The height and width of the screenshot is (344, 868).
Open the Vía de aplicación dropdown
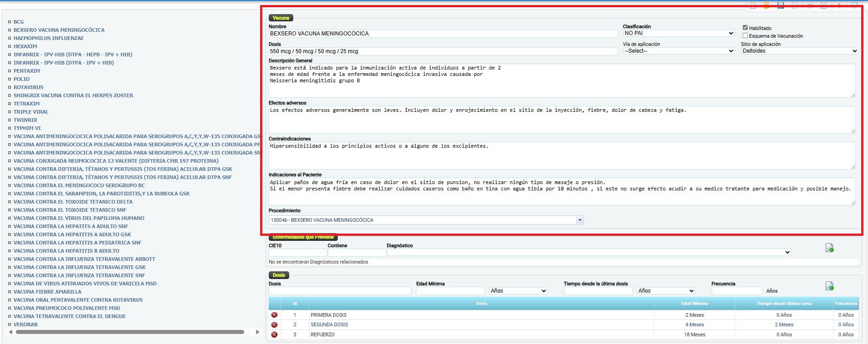coord(679,51)
